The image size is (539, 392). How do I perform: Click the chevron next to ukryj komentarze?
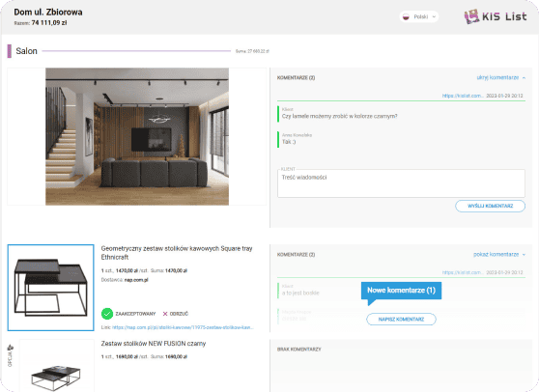524,78
